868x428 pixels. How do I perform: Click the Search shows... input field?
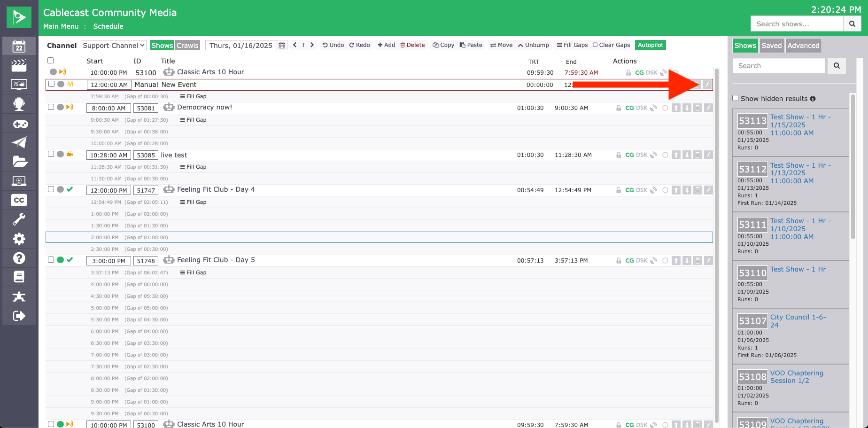coord(797,24)
